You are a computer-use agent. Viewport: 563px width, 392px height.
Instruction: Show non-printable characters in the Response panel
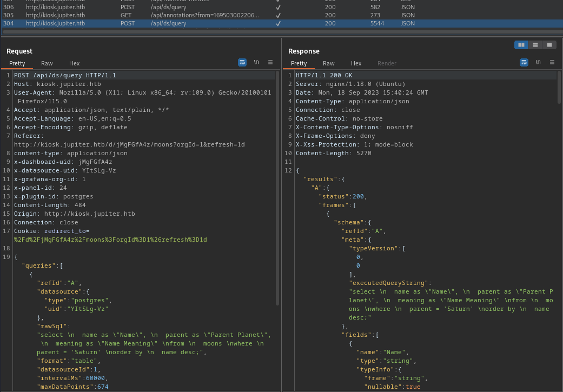(538, 62)
